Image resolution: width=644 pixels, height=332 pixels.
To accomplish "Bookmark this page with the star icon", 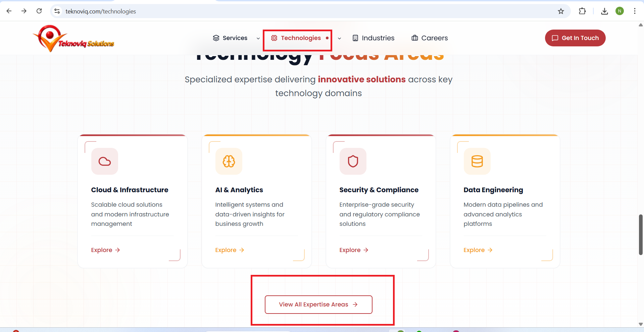I will (x=561, y=11).
